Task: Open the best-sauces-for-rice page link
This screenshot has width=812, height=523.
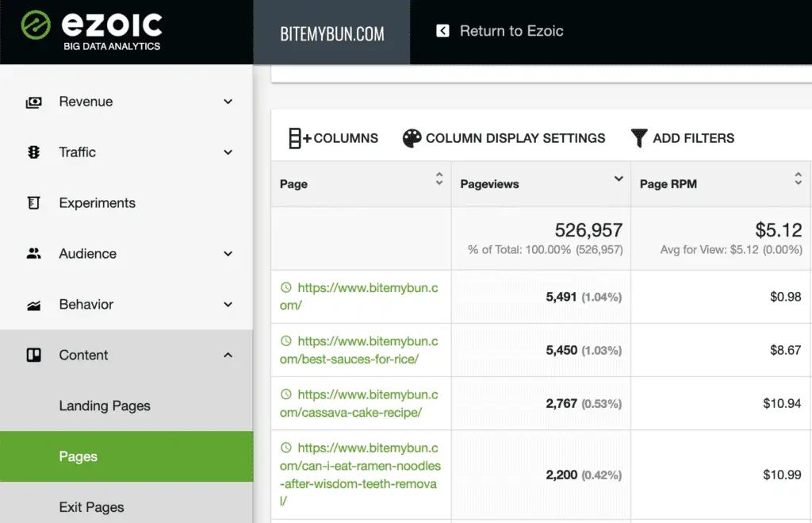Action: (359, 350)
